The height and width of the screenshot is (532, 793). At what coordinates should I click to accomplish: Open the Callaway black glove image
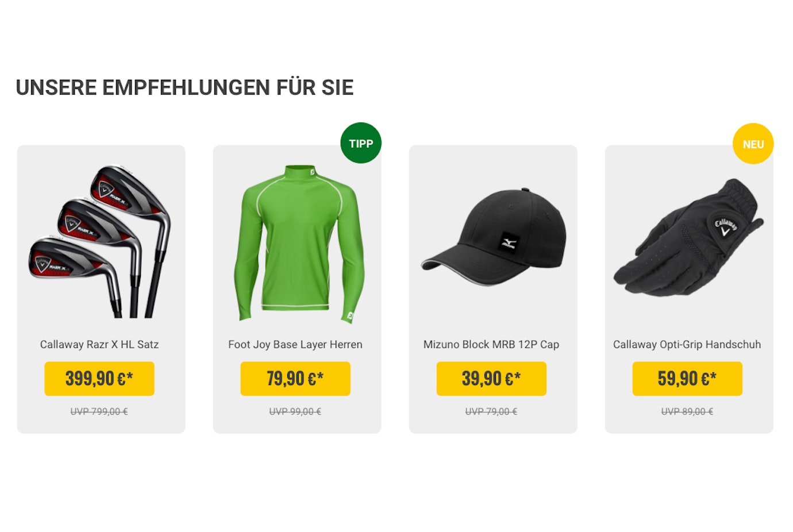coord(688,237)
